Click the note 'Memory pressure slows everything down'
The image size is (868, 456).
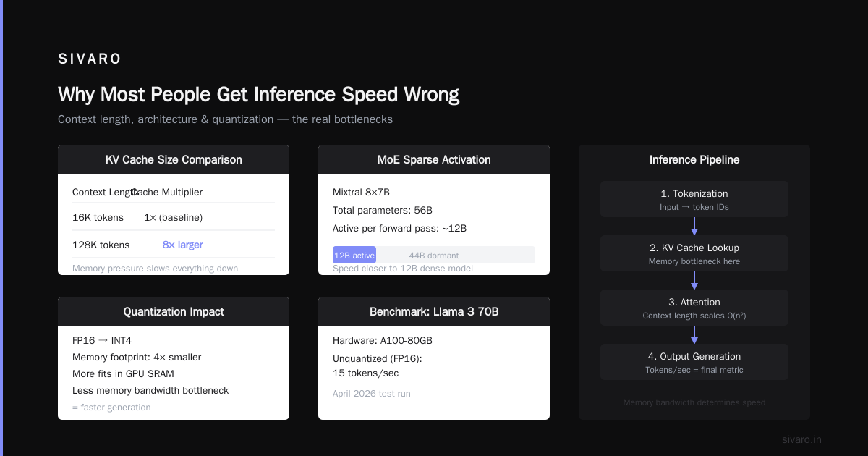point(156,269)
